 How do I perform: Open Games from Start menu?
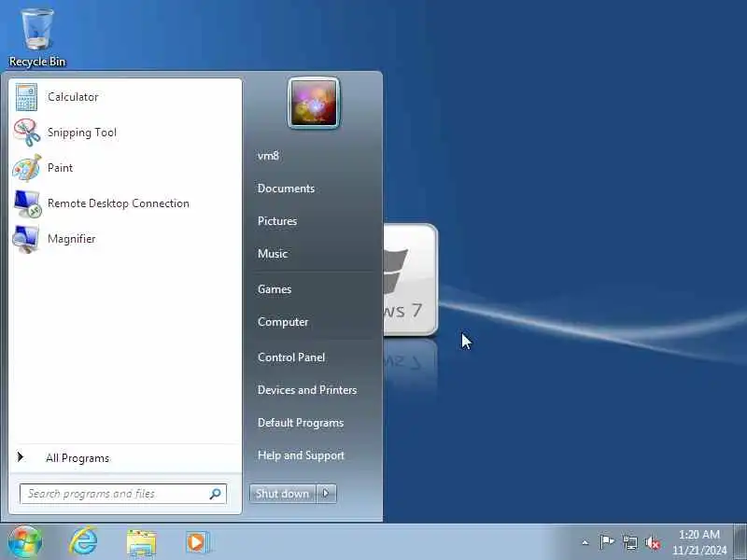coord(275,289)
